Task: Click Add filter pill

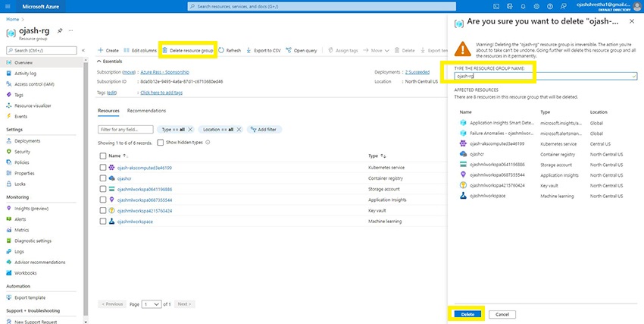Action: pos(264,130)
